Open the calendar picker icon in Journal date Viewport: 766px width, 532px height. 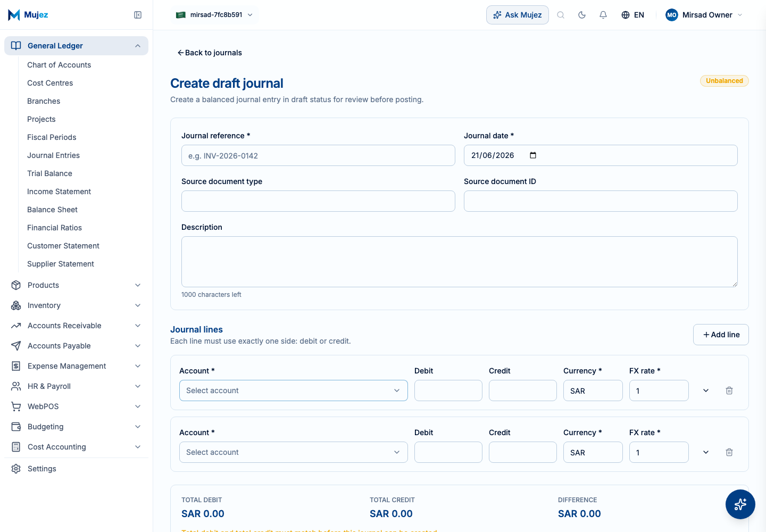pos(533,155)
